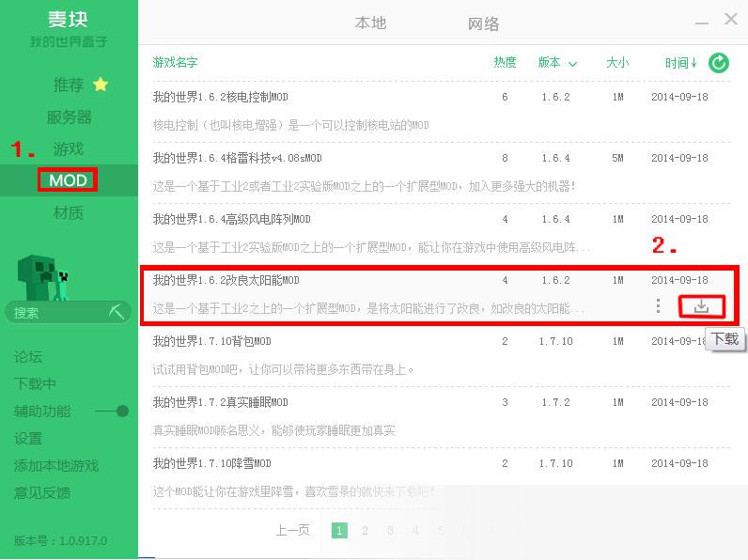
Task: Select 我的世界1.6.2核电控制MOD row
Action: [x=442, y=112]
